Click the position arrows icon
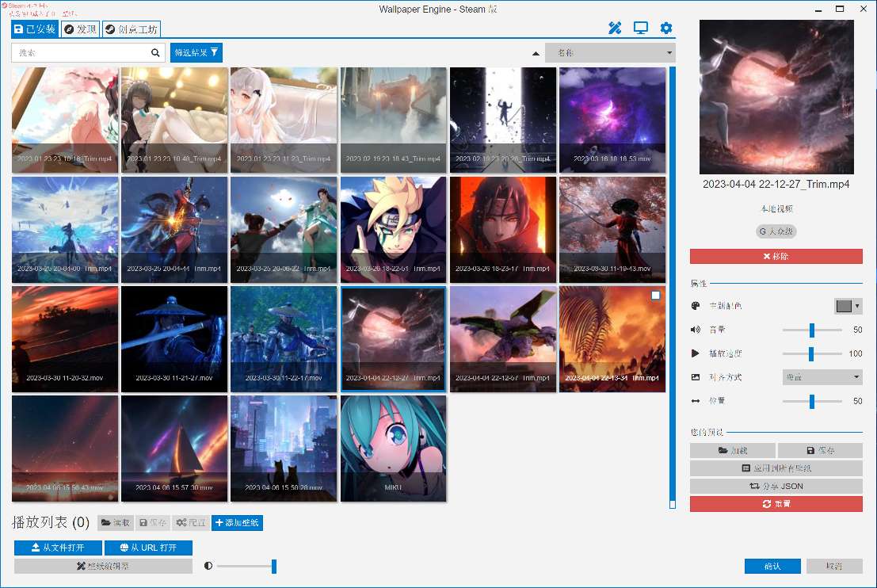The height and width of the screenshot is (588, 877). point(696,401)
